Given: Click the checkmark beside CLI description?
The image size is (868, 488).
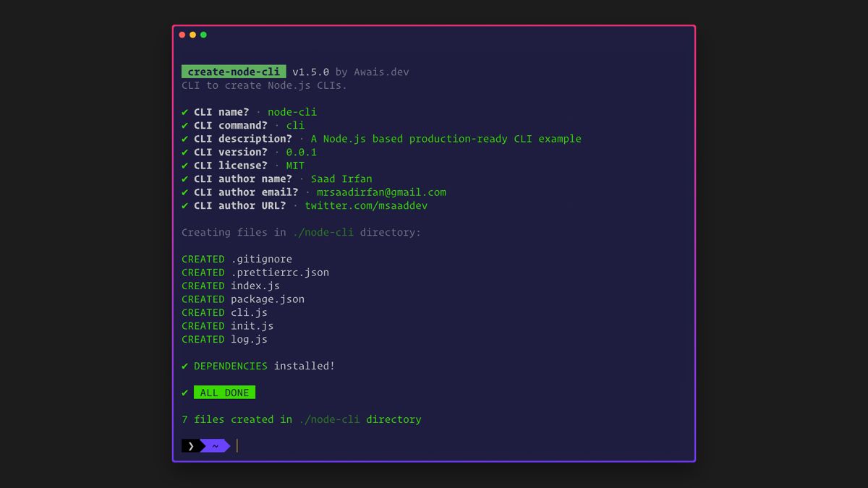Looking at the screenshot, I should click(185, 139).
